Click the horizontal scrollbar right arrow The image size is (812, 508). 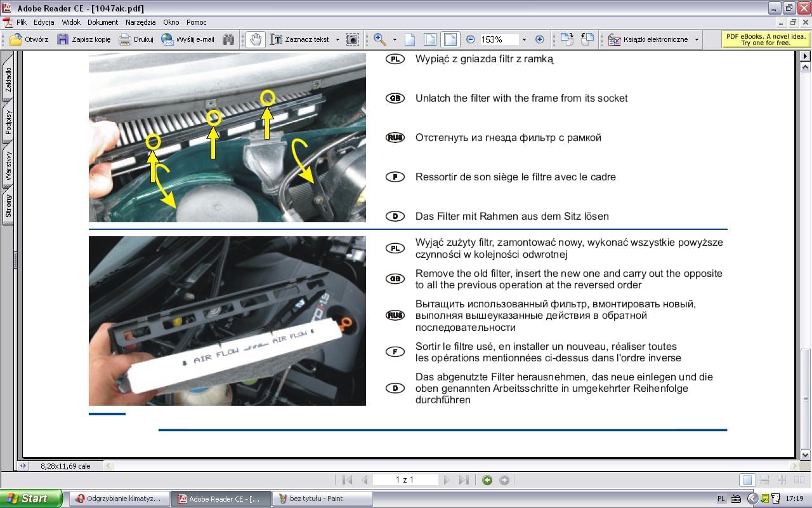[x=794, y=465]
